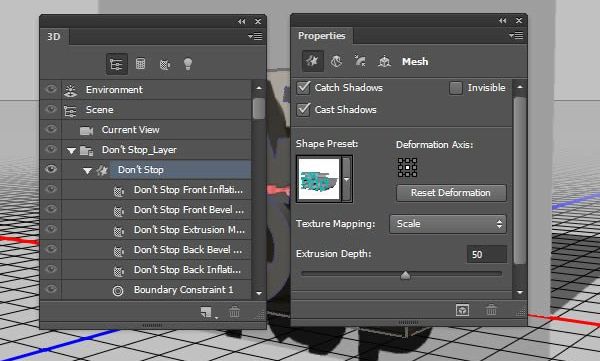Hide Don't Stop Front Inflation material
Viewport: 600px width, 361px height.
51,189
